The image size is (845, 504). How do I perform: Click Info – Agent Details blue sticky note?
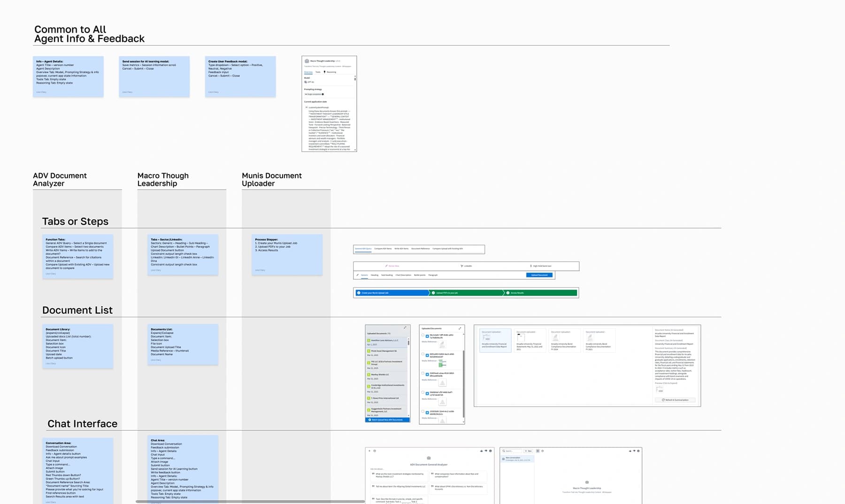(68, 76)
